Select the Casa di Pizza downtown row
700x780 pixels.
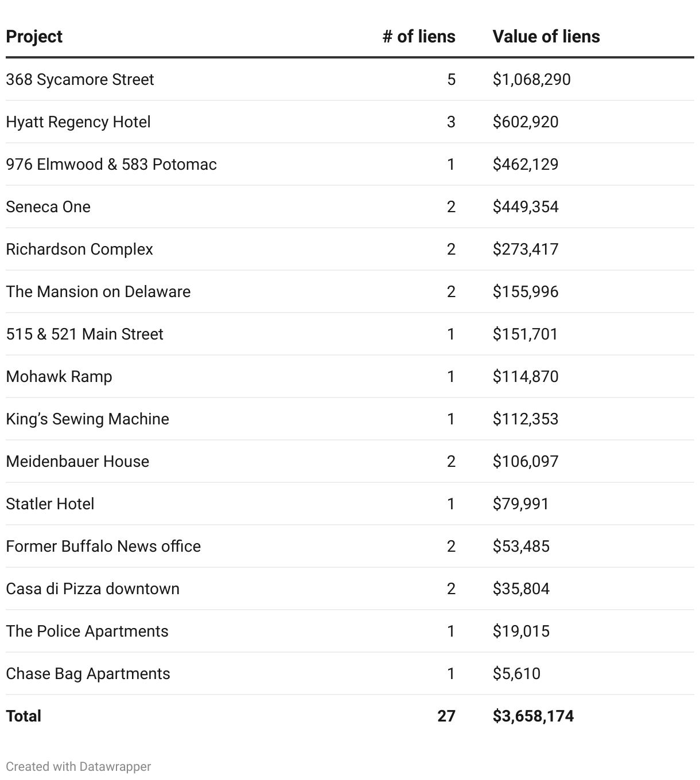point(92,588)
